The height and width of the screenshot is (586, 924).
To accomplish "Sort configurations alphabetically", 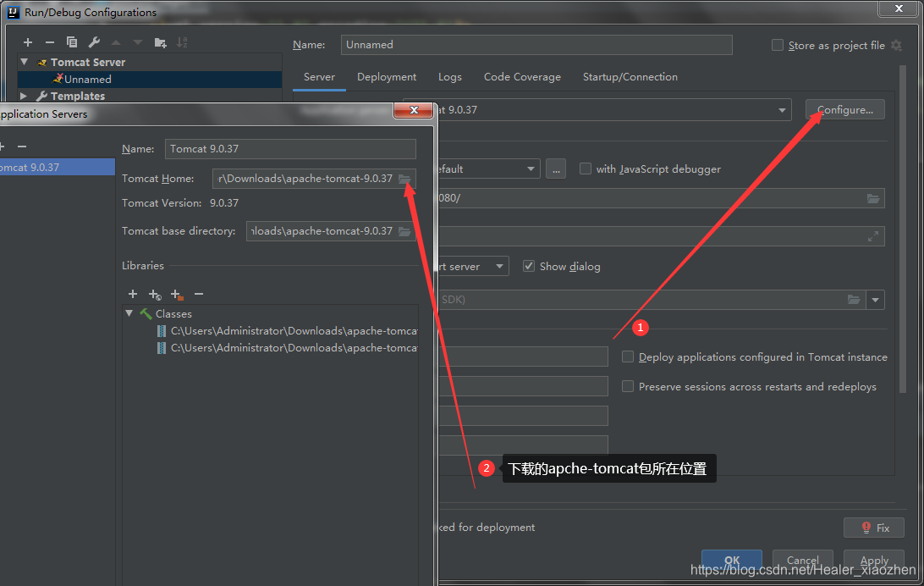I will [182, 42].
